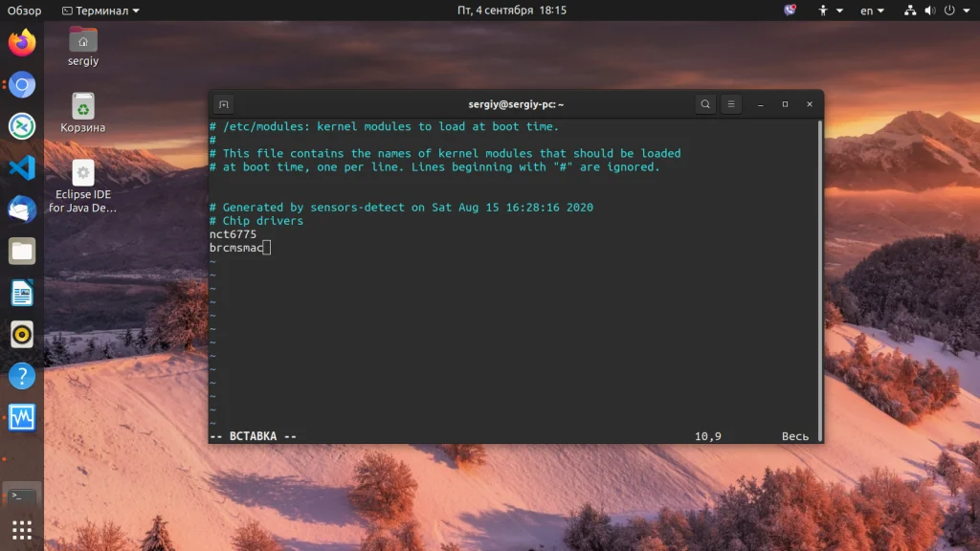
Task: Expand the accessibility menu in top bar
Action: [830, 11]
